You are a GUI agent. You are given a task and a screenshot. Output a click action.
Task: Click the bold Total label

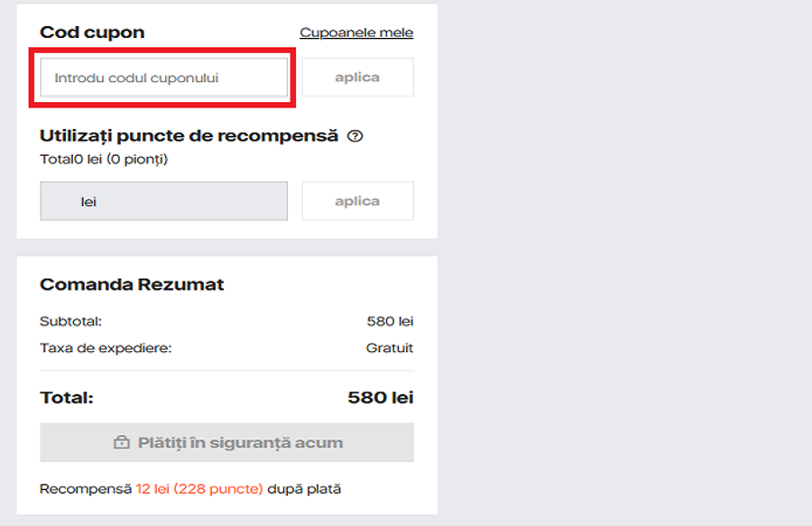click(x=67, y=398)
